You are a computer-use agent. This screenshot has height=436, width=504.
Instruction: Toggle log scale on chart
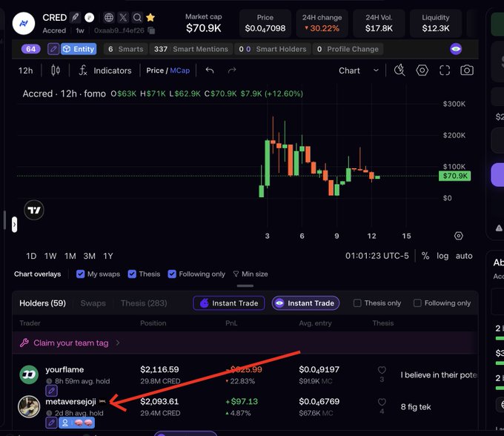pyautogui.click(x=442, y=256)
